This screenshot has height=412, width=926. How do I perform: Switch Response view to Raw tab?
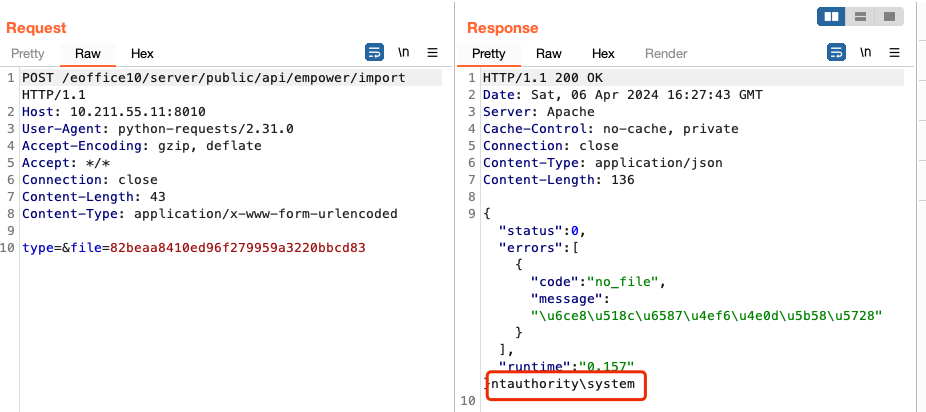click(x=549, y=54)
